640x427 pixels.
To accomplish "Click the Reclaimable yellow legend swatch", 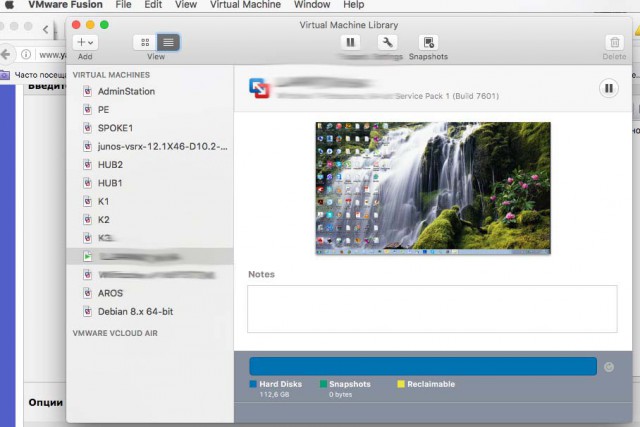I will [401, 384].
